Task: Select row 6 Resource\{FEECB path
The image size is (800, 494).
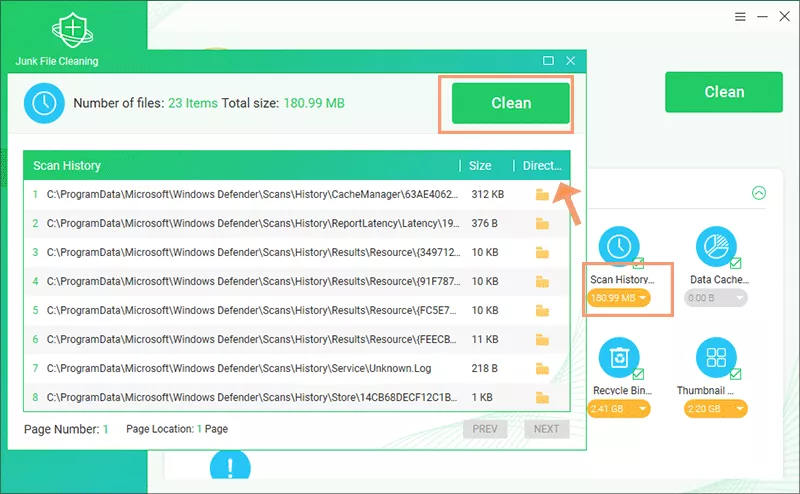Action: (252, 339)
